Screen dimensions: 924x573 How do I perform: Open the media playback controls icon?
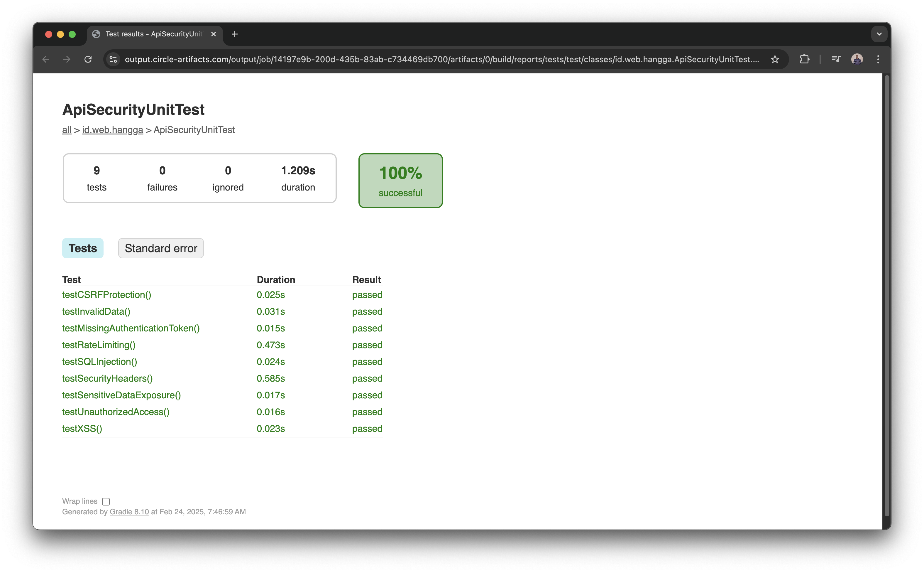coord(836,59)
